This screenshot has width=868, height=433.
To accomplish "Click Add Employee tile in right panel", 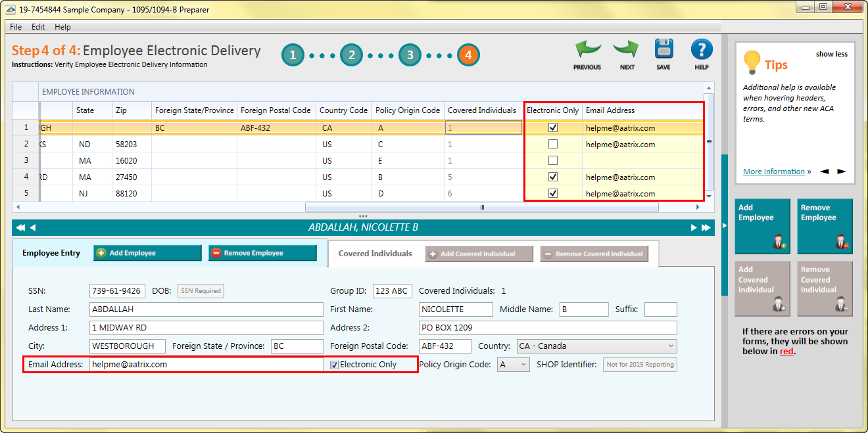I will pos(761,227).
